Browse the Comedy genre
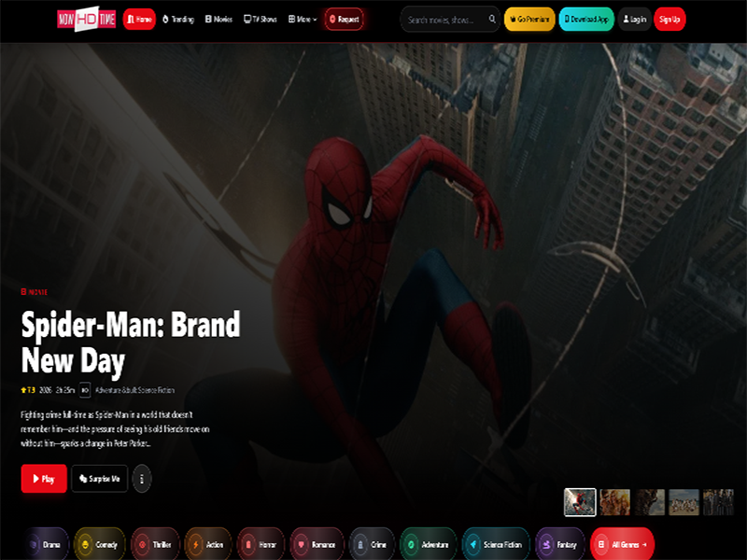This screenshot has height=560, width=747. point(100,544)
